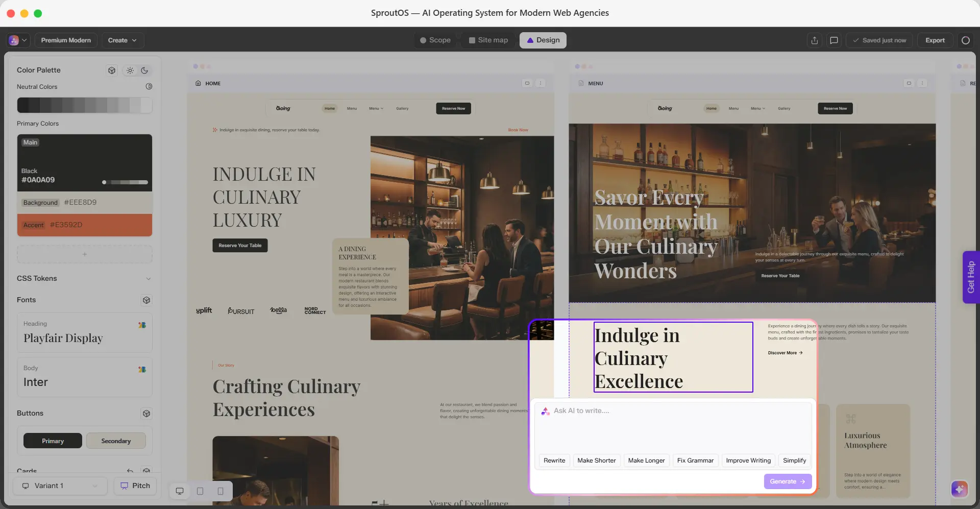Click the Book Now link
This screenshot has height=509, width=980.
(x=518, y=130)
